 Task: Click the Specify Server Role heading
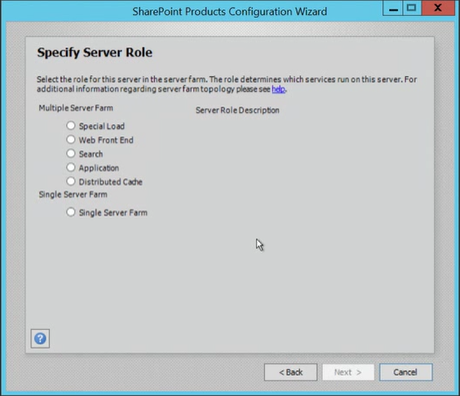click(x=95, y=53)
